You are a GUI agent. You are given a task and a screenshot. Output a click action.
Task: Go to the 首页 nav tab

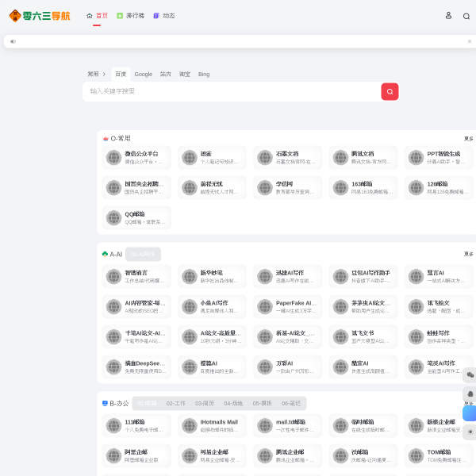97,16
